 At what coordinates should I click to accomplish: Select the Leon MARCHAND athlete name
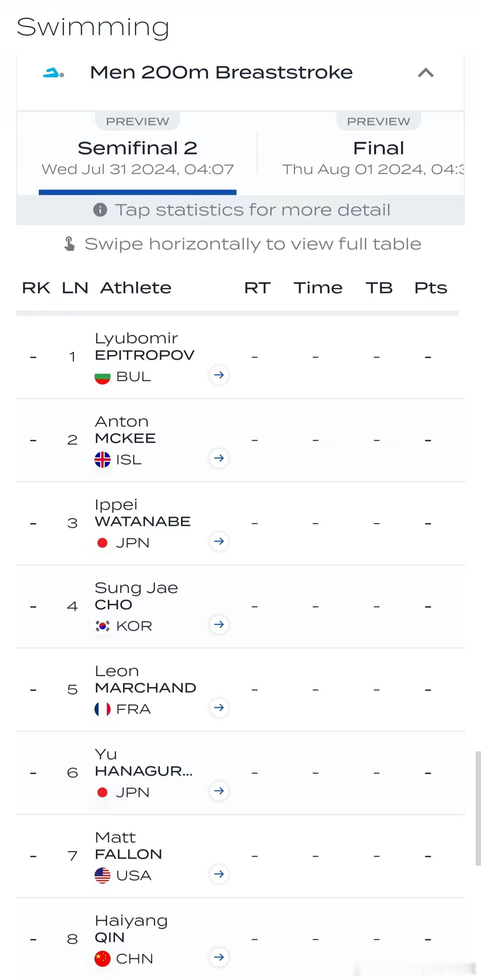pyautogui.click(x=145, y=679)
